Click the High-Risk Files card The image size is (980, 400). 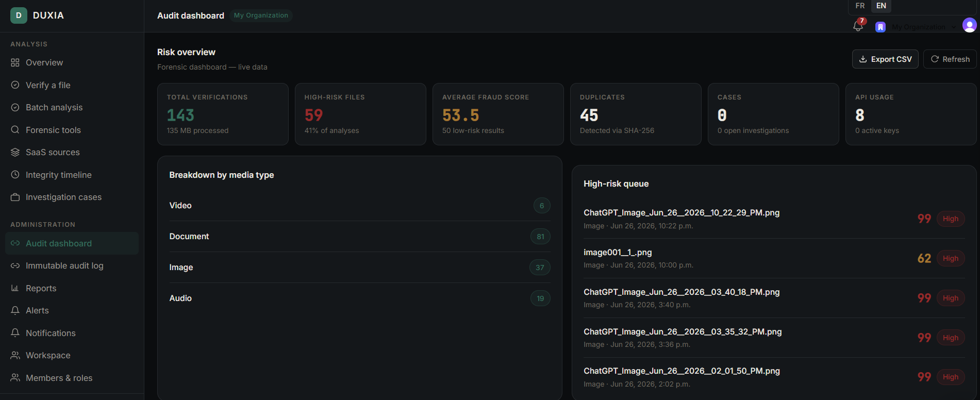(360, 114)
